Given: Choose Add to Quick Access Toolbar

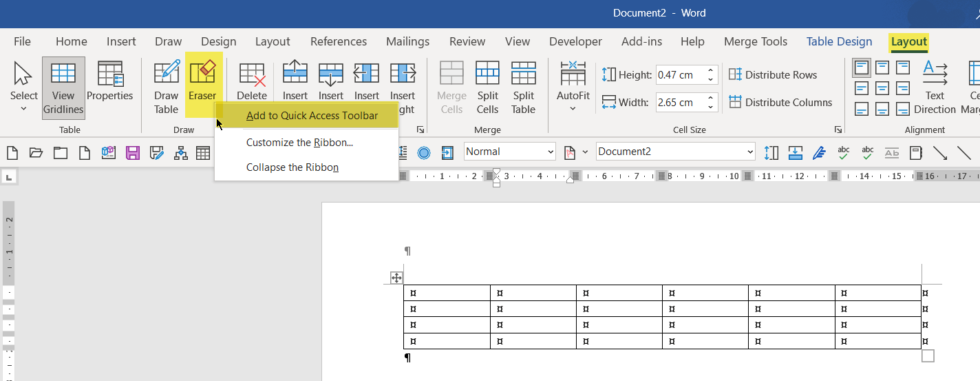Looking at the screenshot, I should (x=312, y=116).
